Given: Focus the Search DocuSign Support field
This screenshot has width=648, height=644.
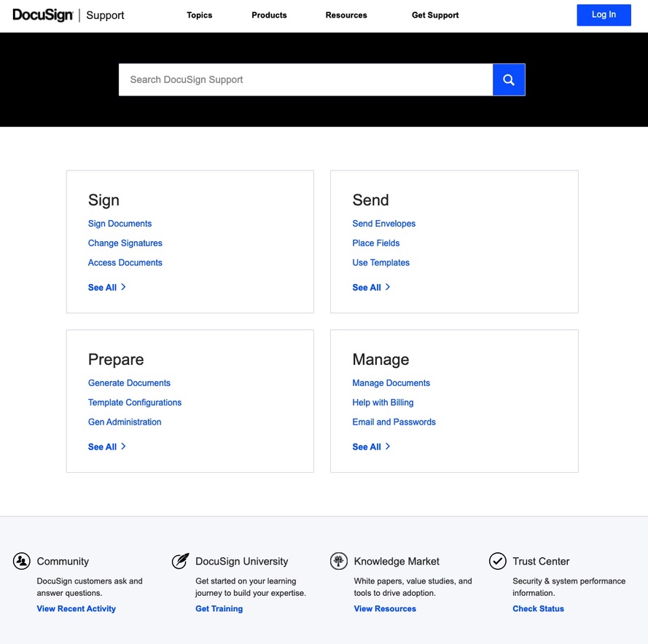Looking at the screenshot, I should click(x=306, y=79).
